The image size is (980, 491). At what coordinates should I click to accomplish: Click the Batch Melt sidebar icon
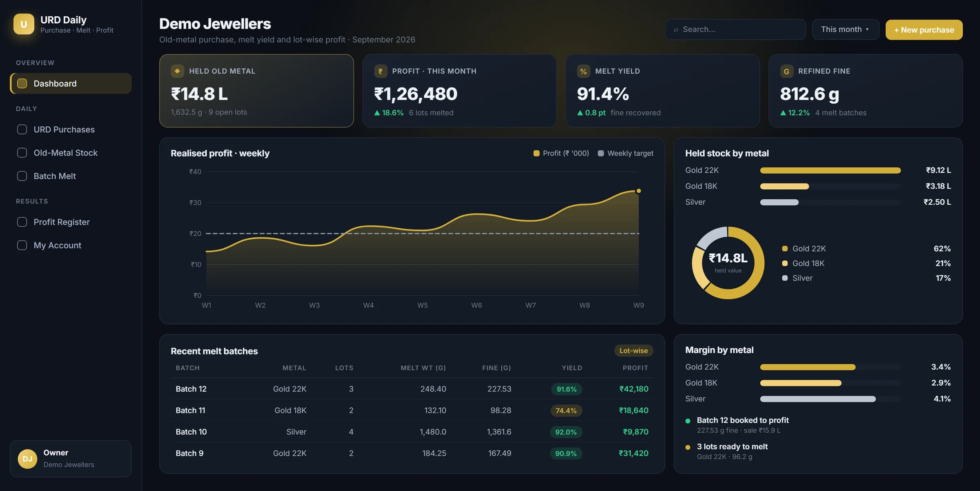[x=22, y=176]
